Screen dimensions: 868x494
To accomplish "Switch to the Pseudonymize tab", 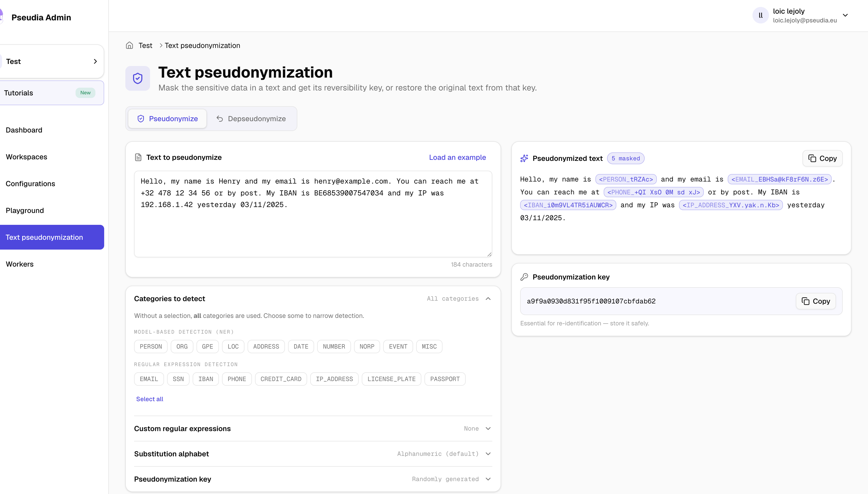I will click(x=167, y=119).
